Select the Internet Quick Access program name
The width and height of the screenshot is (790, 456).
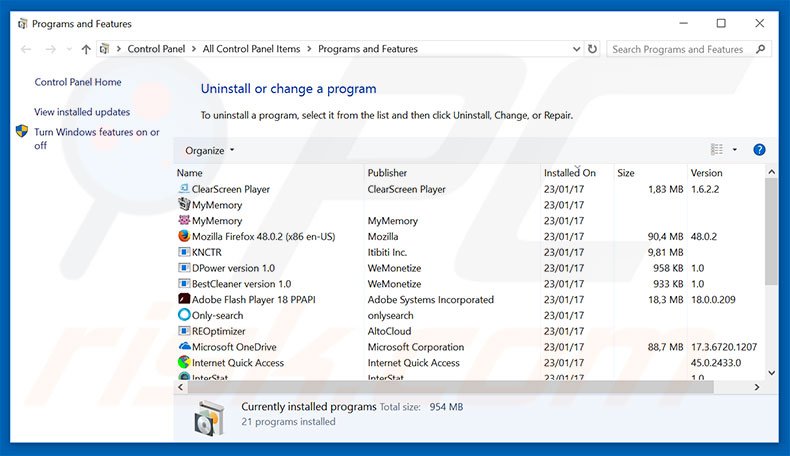click(238, 362)
